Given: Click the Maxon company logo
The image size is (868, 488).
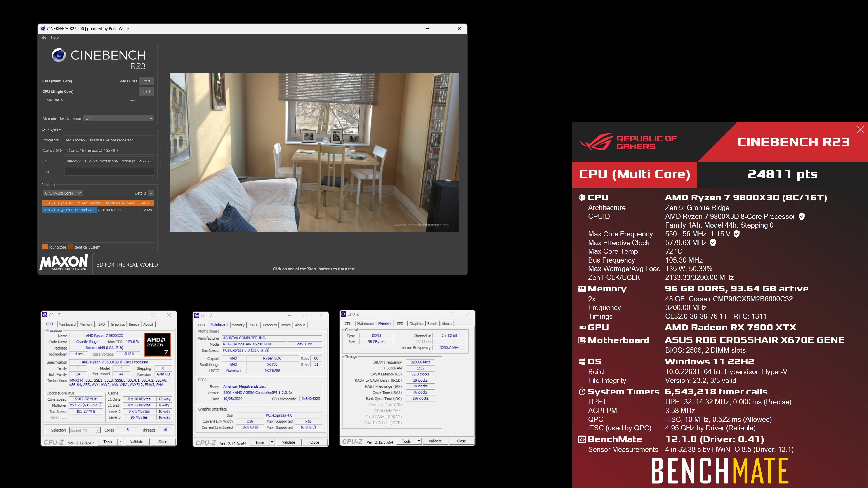Looking at the screenshot, I should coord(64,262).
